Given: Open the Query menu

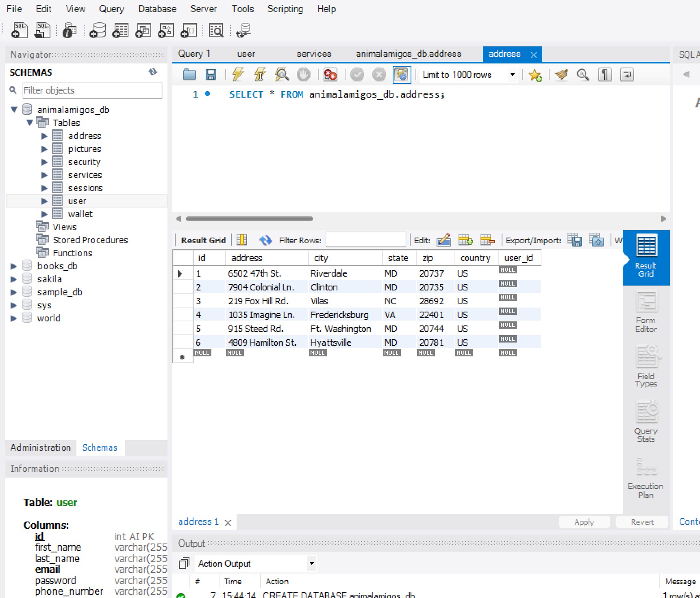Looking at the screenshot, I should tap(111, 9).
